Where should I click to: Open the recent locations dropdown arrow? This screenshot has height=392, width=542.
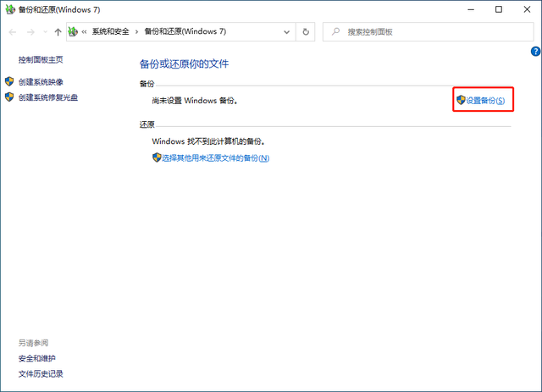pyautogui.click(x=45, y=32)
